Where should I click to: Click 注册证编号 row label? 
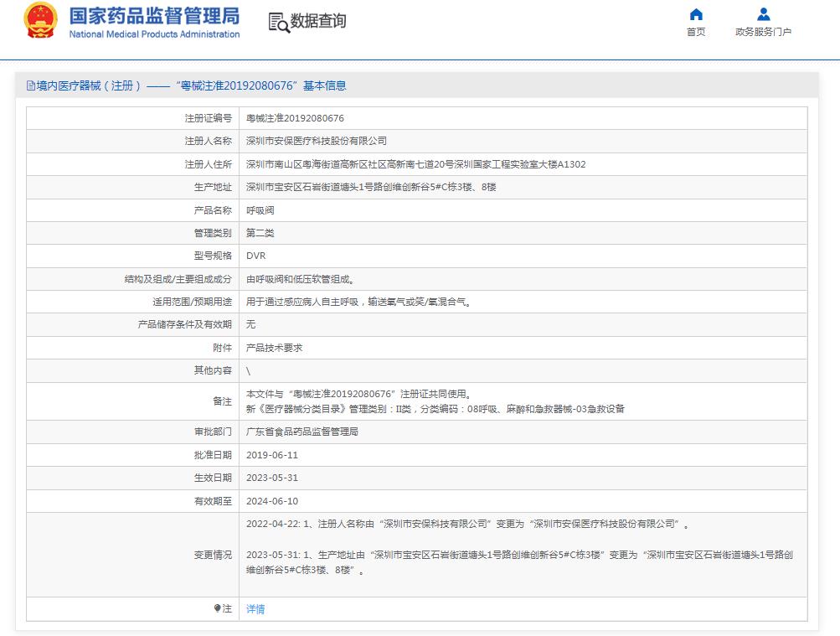[x=209, y=118]
